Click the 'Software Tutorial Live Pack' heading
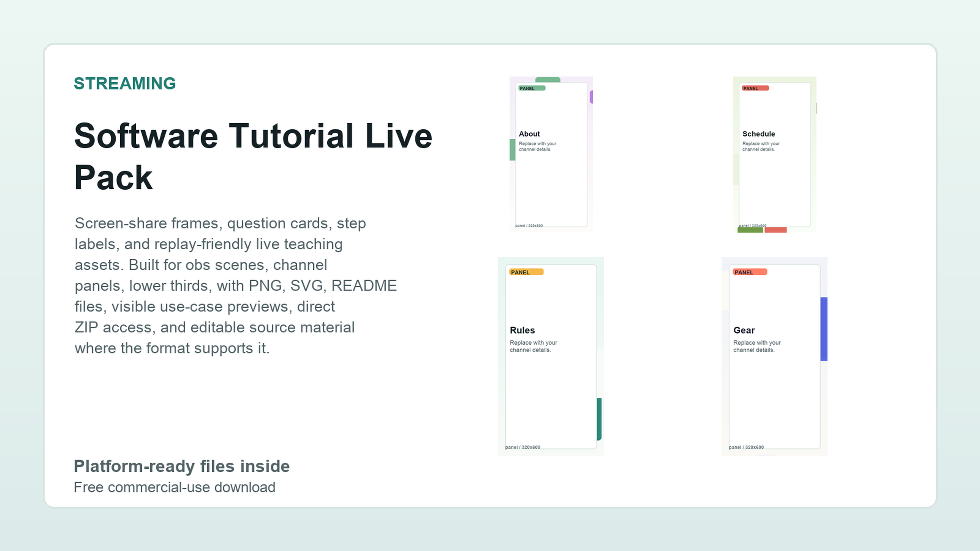This screenshot has width=980, height=551. [253, 156]
